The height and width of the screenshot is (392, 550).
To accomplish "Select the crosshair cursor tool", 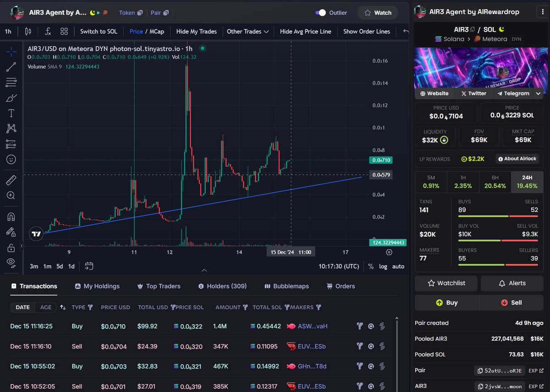I will point(11,52).
